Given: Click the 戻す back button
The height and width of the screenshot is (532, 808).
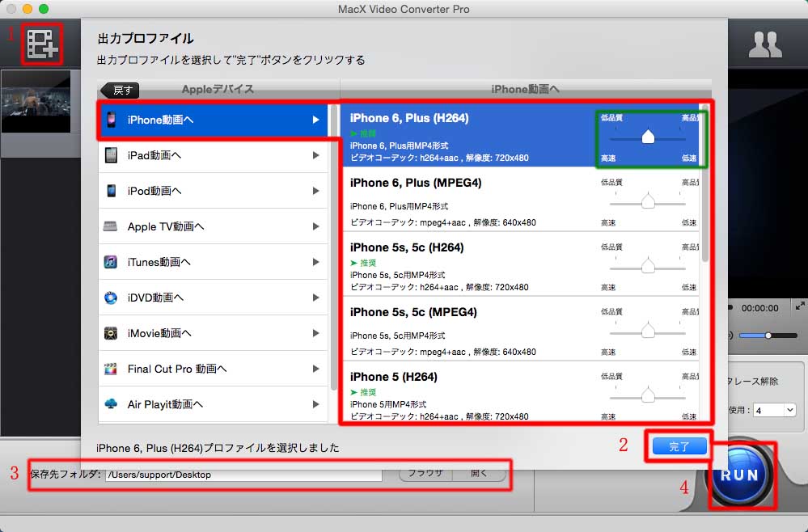Looking at the screenshot, I should 120,90.
